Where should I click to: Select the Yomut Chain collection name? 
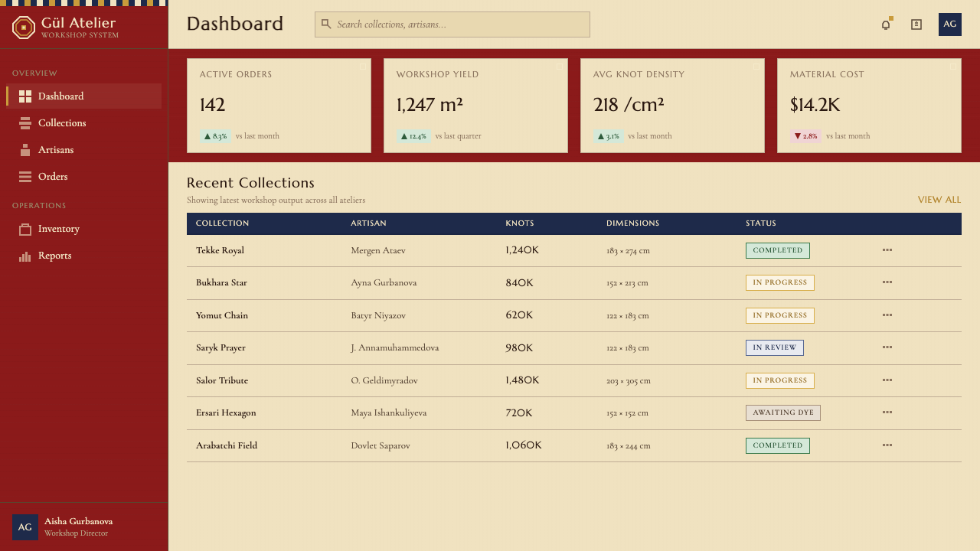222,315
